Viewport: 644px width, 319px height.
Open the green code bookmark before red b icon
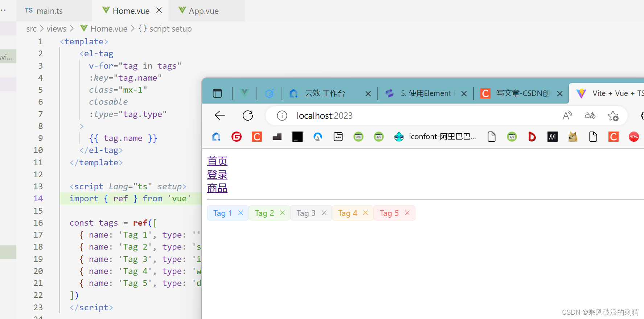coord(512,137)
